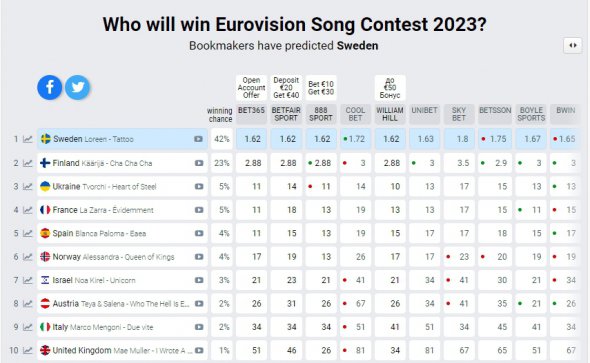This screenshot has height=363, width=590.
Task: Play the video for Norway's Queen of Kings
Action: (199, 257)
